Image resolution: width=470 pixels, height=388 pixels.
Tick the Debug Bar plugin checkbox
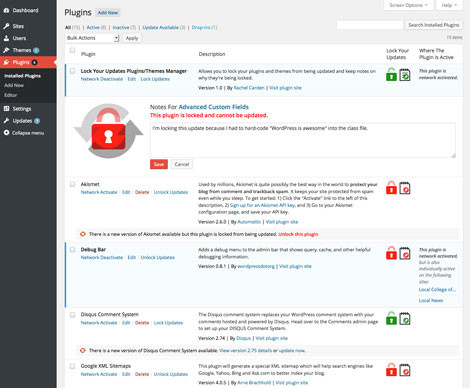click(72, 249)
